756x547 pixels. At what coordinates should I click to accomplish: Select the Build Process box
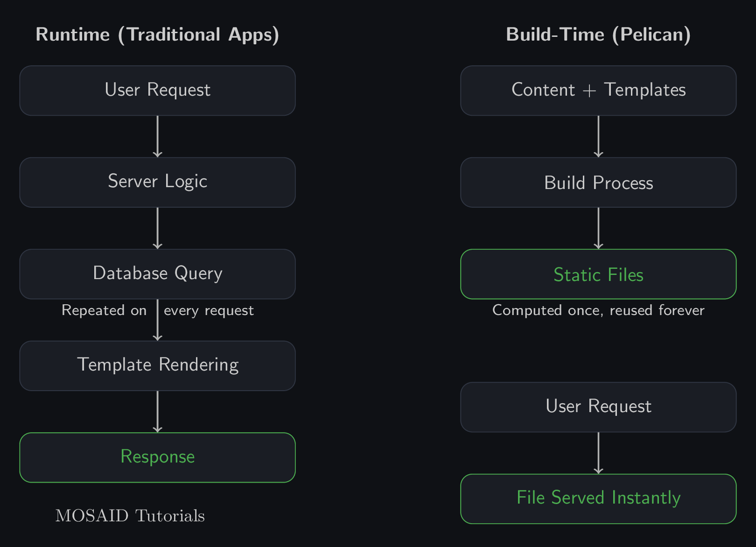coord(598,182)
